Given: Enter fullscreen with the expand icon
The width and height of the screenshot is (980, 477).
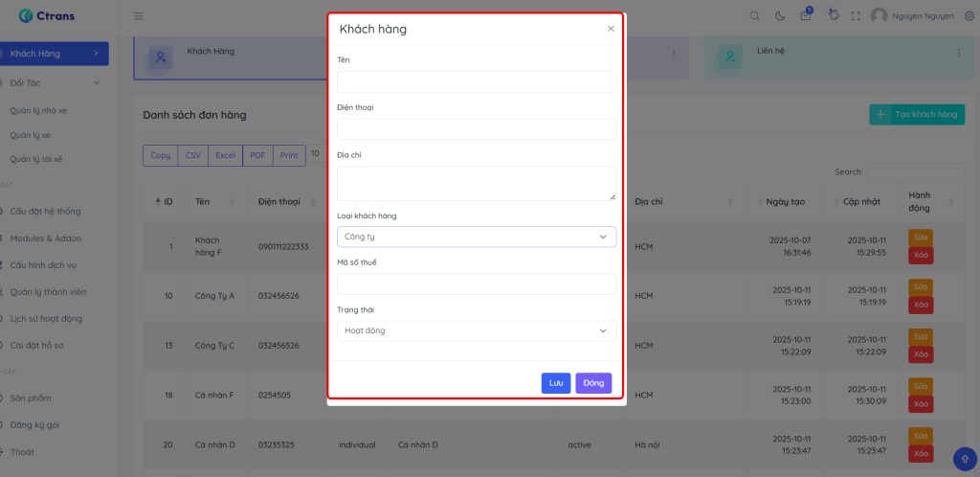Looking at the screenshot, I should pos(856,16).
